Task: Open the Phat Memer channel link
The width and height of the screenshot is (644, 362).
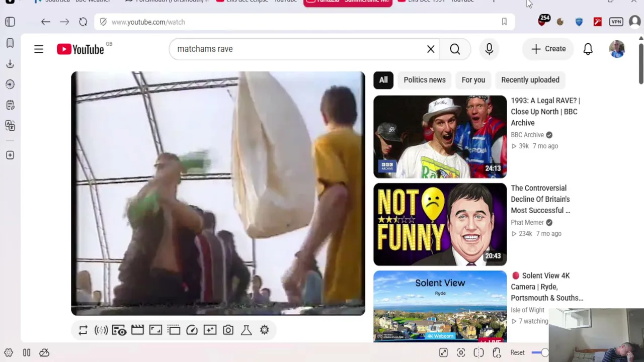Action: pyautogui.click(x=527, y=222)
